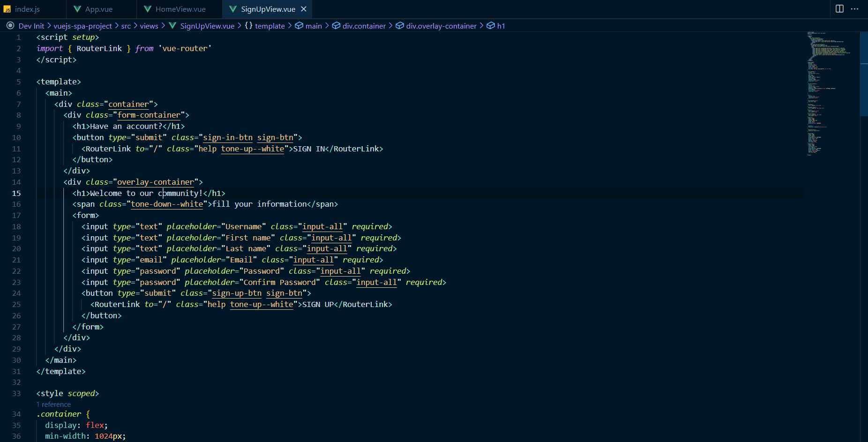Click the Vue logo beside SignUpView.vue breadcrumb
The width and height of the screenshot is (868, 442).
(x=172, y=26)
